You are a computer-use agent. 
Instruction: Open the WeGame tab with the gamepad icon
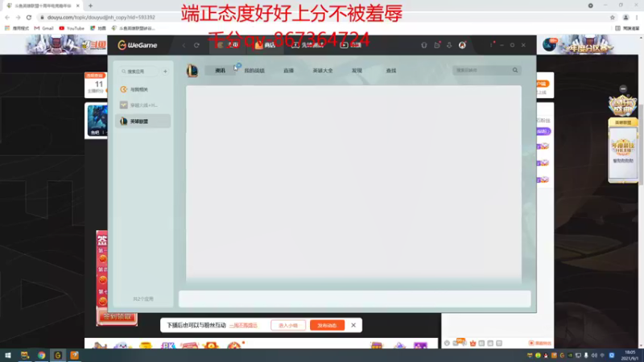[x=308, y=45]
